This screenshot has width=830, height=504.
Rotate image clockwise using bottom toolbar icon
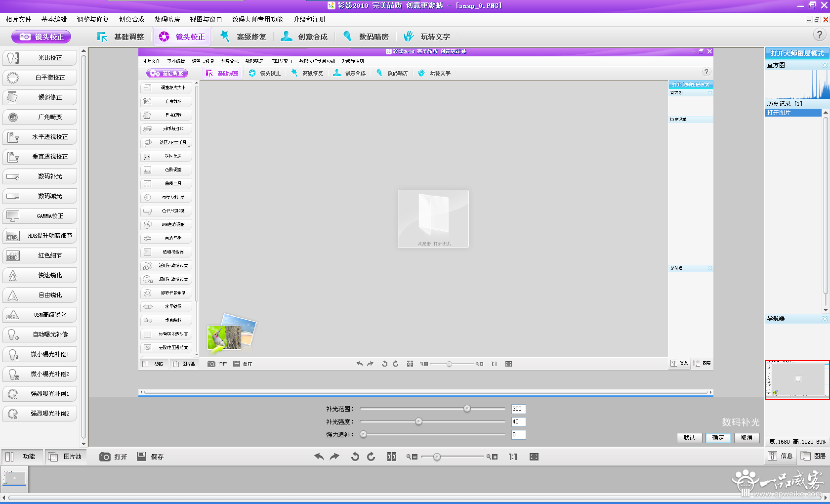pyautogui.click(x=371, y=457)
